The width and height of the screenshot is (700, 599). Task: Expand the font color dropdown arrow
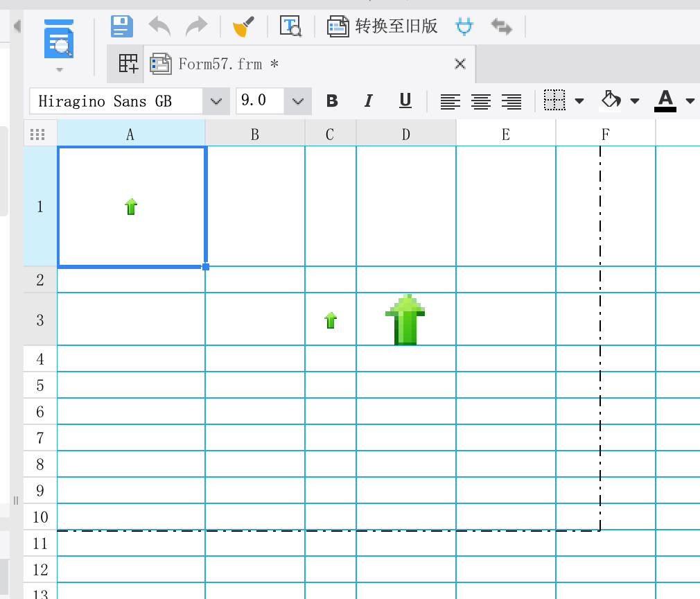tap(690, 101)
